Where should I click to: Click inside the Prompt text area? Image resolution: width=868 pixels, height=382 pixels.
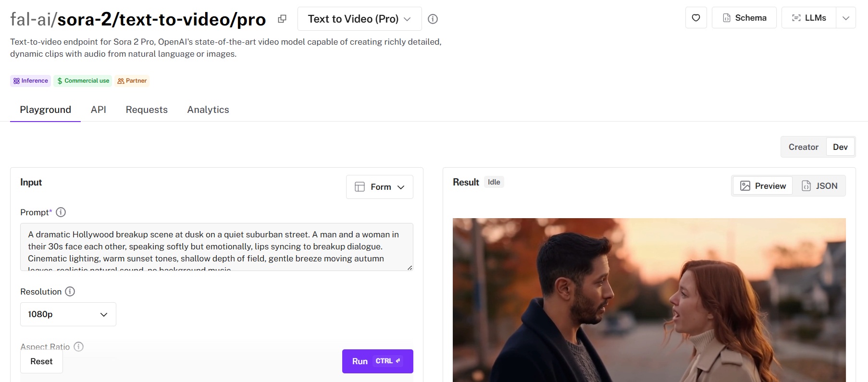(x=216, y=246)
